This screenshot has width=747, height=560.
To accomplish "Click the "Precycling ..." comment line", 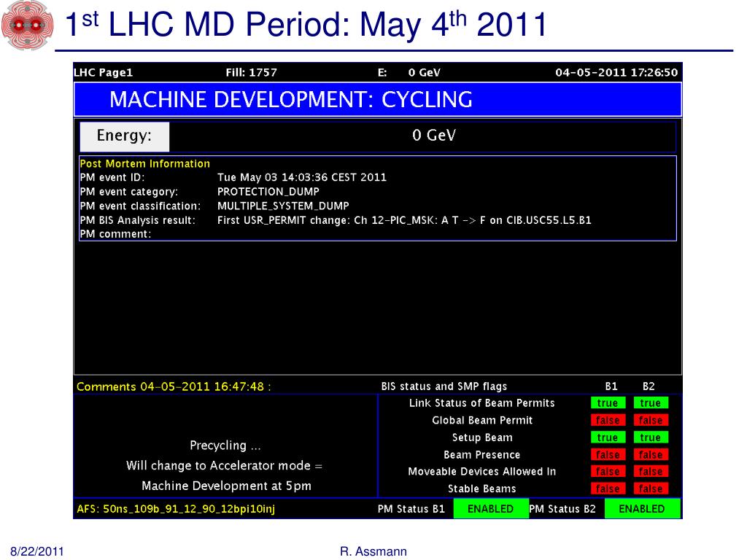I will point(225,446).
